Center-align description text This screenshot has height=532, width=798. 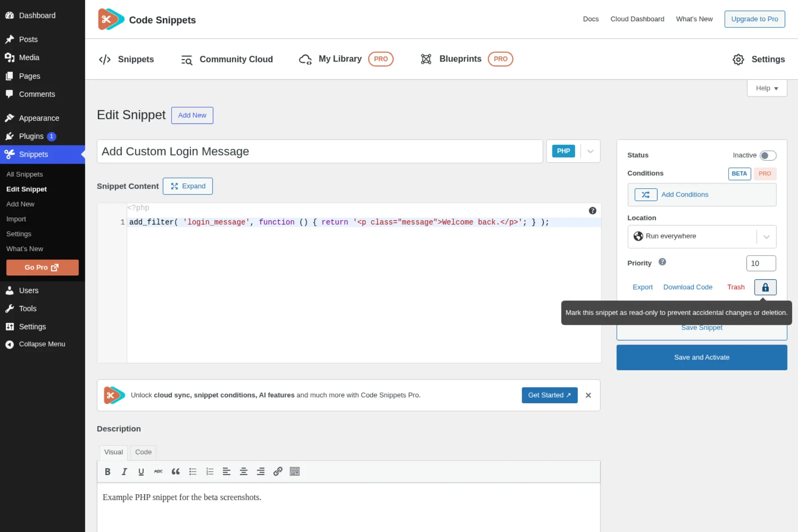click(244, 471)
